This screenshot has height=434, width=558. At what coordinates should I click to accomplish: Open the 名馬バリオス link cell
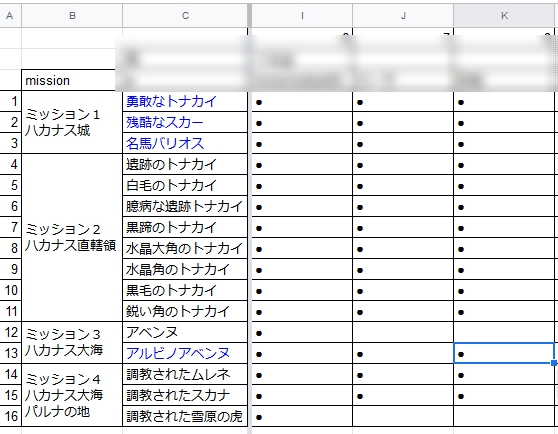185,143
